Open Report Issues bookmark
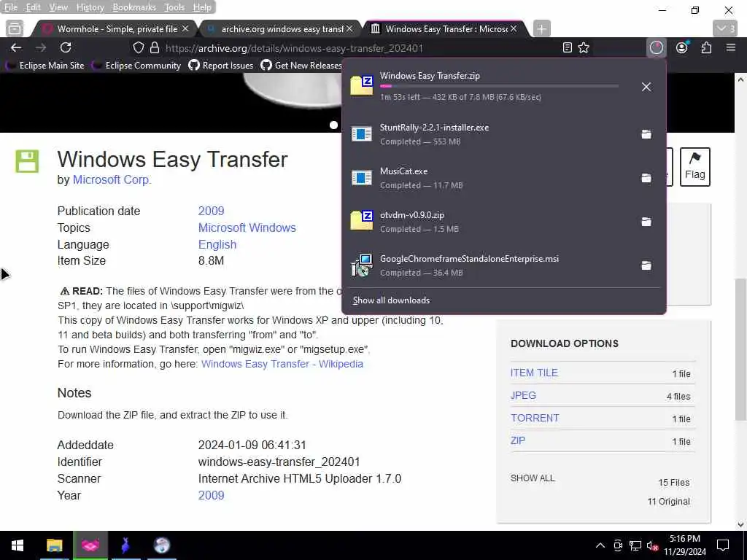 click(x=221, y=65)
